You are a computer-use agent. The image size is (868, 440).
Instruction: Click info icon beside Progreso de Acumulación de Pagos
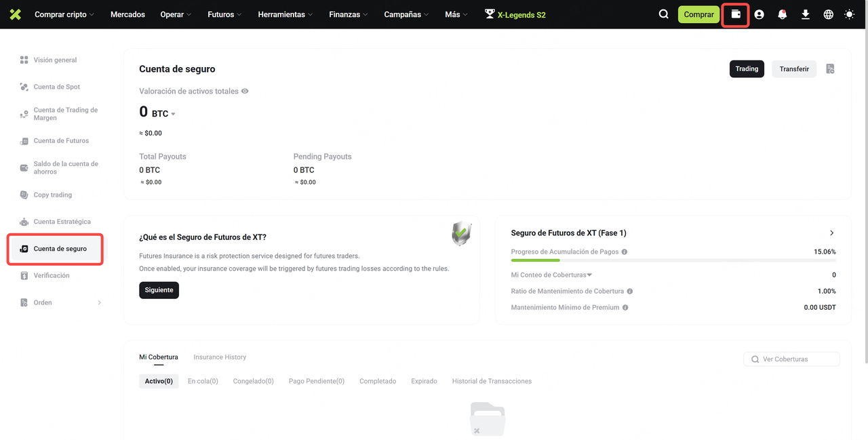(x=625, y=252)
